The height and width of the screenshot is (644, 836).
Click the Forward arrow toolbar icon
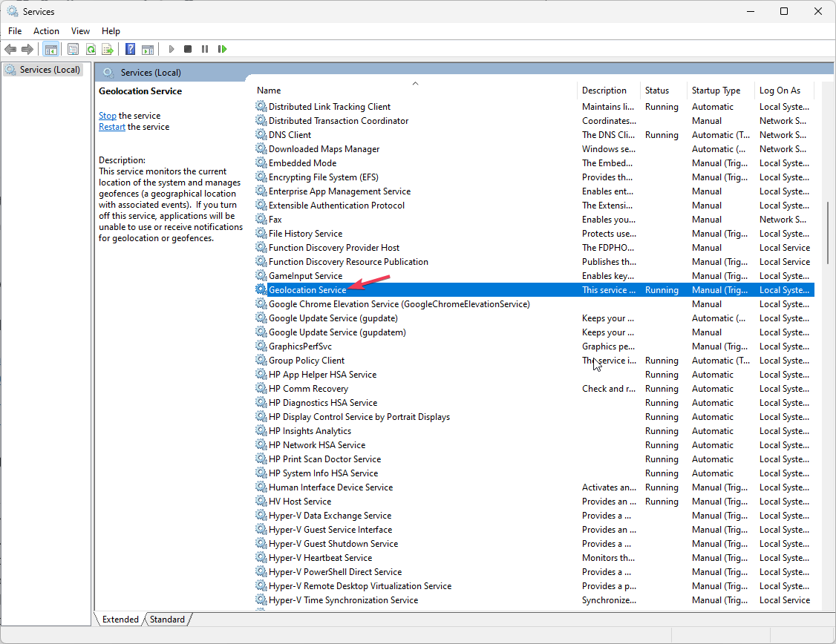click(27, 49)
